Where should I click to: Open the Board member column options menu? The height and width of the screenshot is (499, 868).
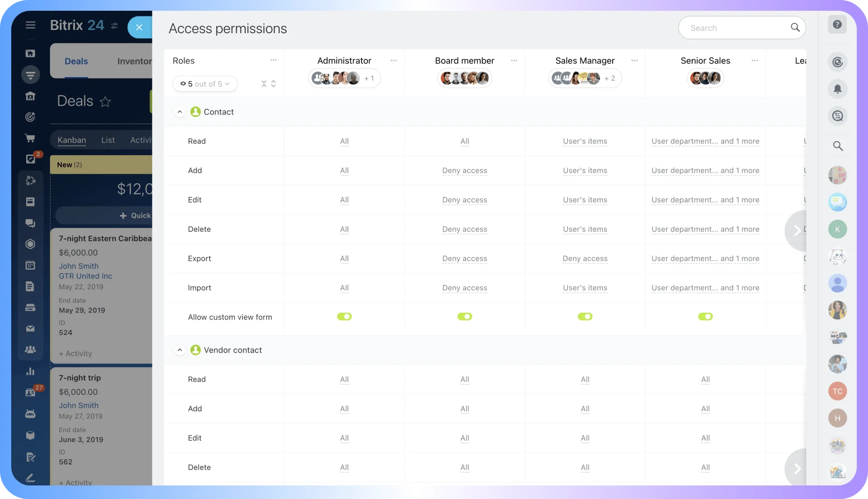tap(514, 61)
